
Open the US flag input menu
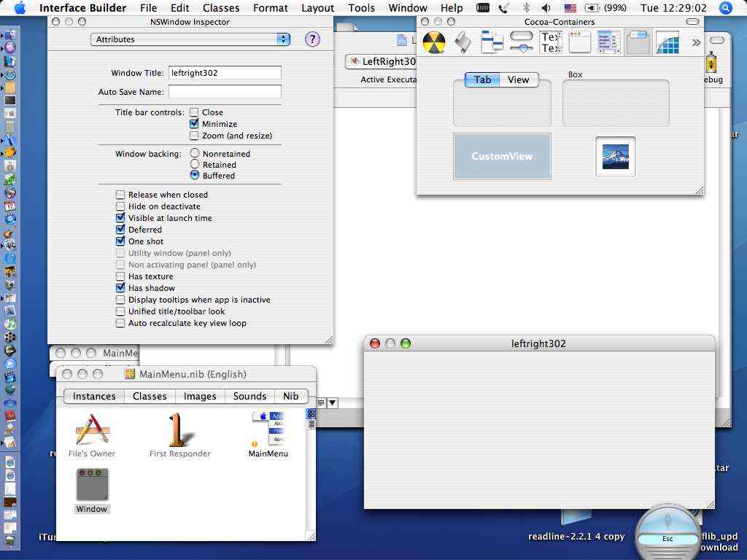pos(570,8)
